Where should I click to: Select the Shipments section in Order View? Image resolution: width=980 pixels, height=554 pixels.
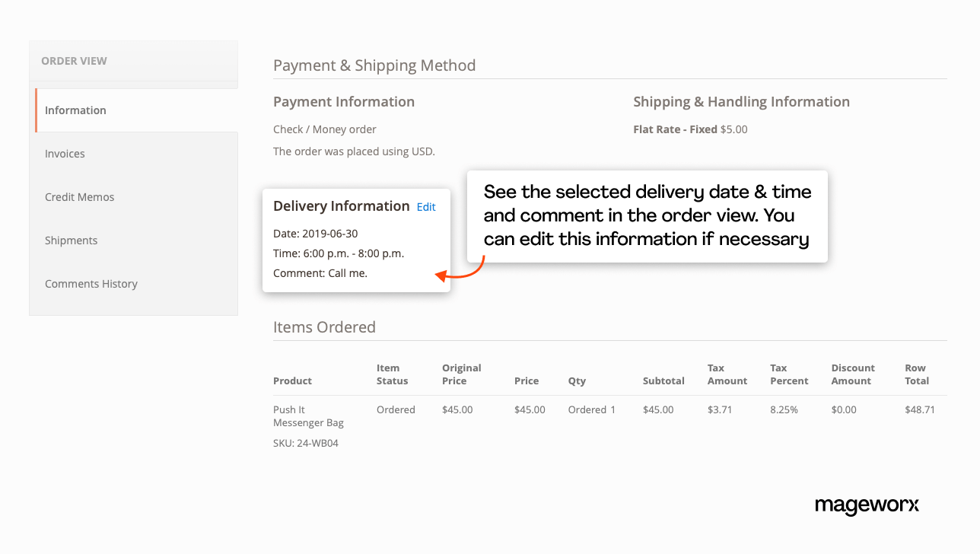click(x=71, y=240)
